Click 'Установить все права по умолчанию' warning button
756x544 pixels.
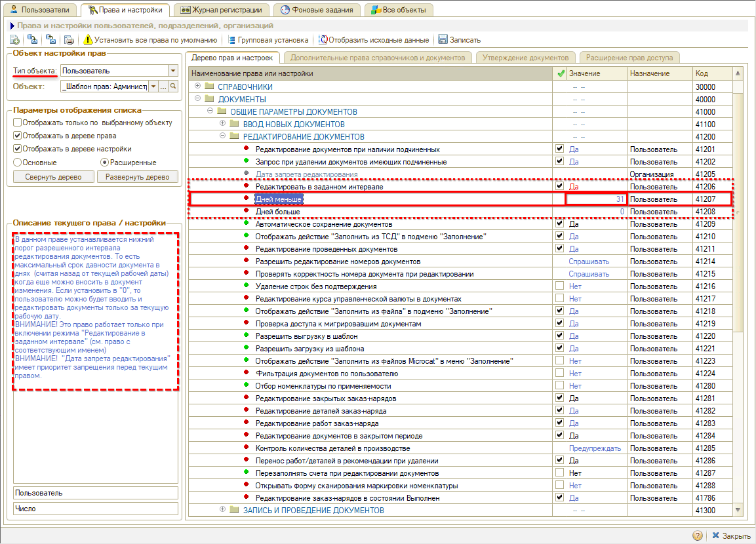151,40
